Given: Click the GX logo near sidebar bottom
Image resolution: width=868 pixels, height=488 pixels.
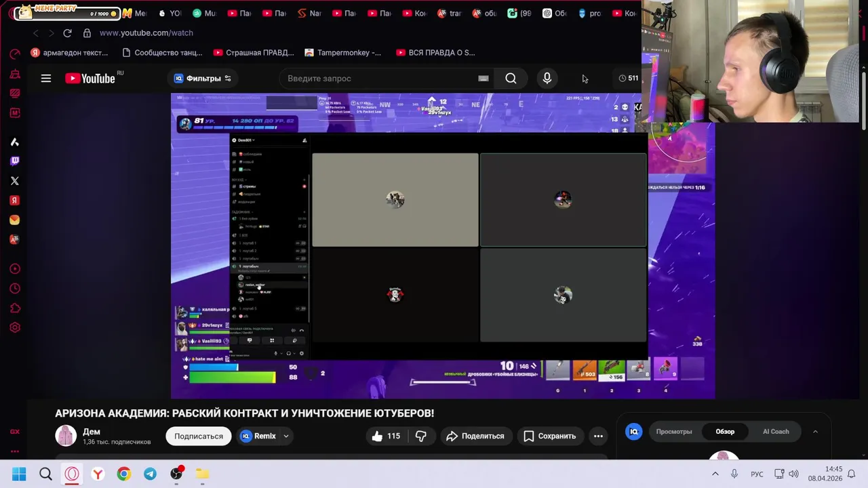Looking at the screenshot, I should pyautogui.click(x=15, y=432).
